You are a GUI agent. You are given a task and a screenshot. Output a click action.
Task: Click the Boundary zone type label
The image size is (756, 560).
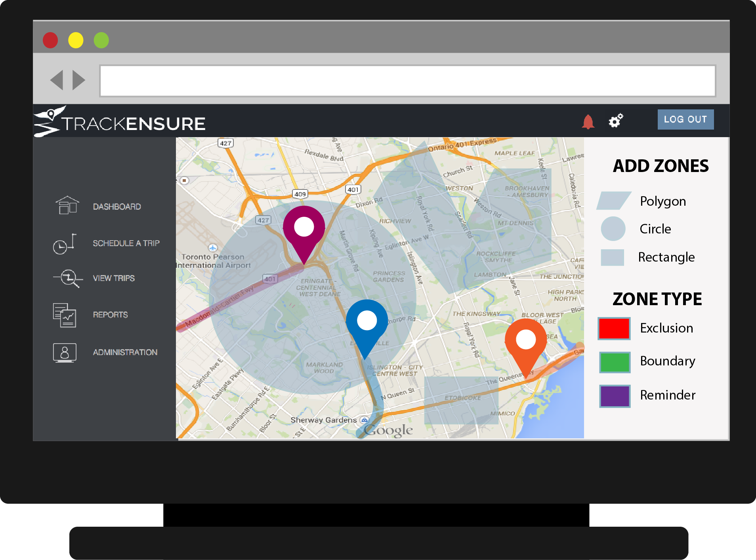[668, 361]
